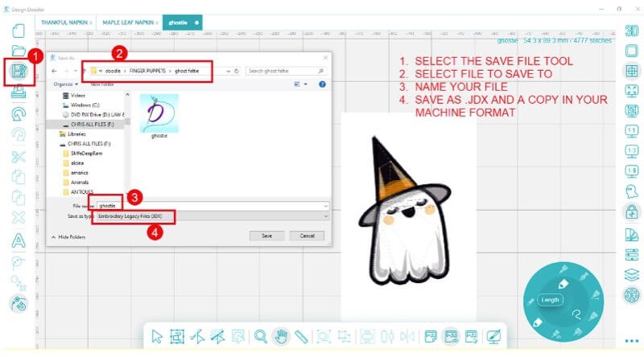Select the Save File tool in left sidebar
This screenshot has height=357, width=644.
pos(19,72)
